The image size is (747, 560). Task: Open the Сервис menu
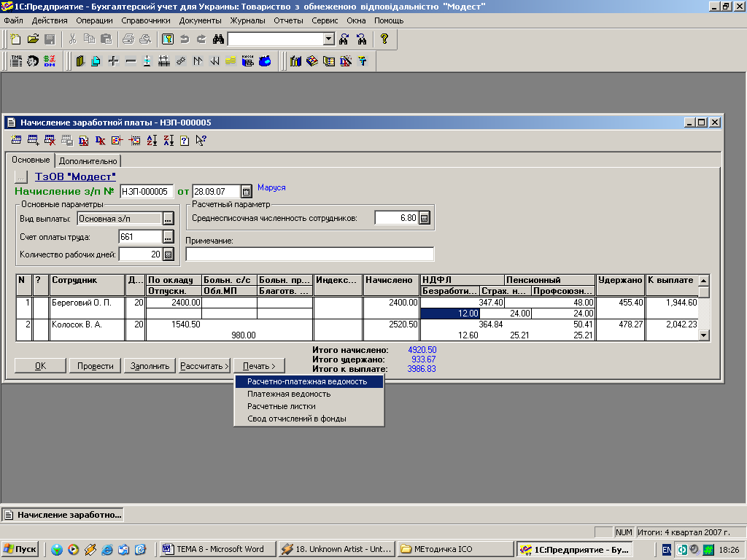(325, 20)
